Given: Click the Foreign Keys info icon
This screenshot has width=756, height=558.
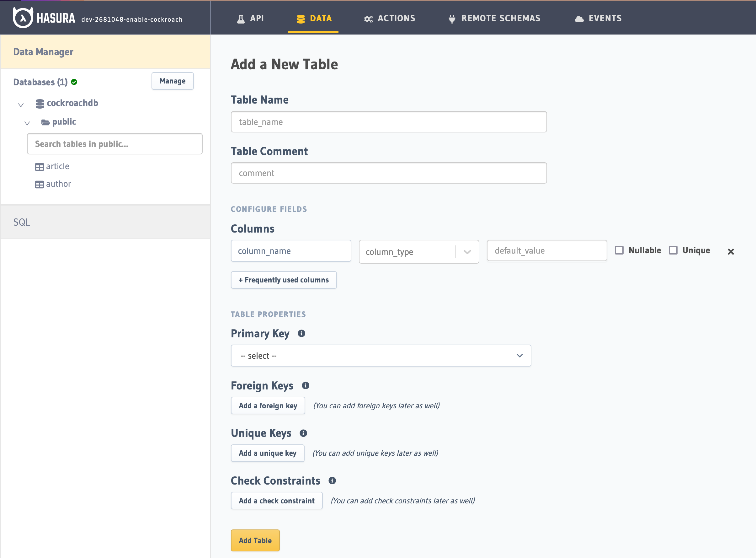Looking at the screenshot, I should coord(305,385).
